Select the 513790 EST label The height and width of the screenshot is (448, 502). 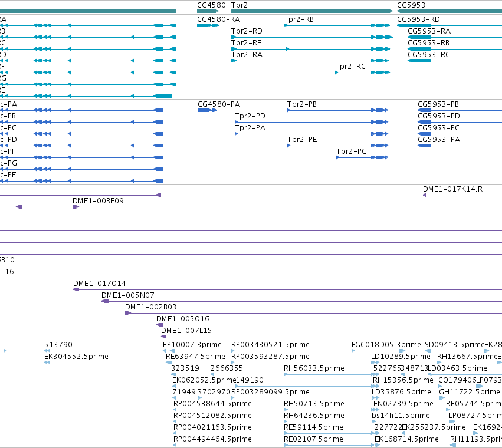pyautogui.click(x=58, y=345)
